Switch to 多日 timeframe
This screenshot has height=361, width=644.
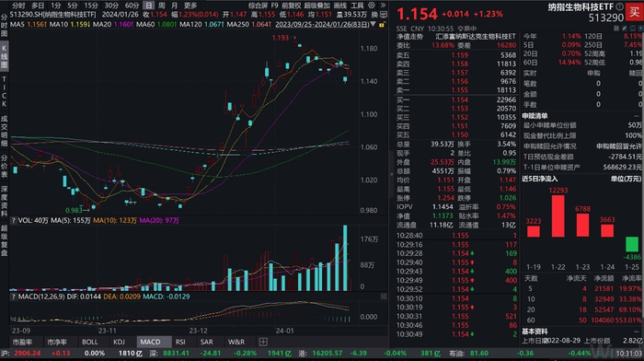tap(38, 6)
